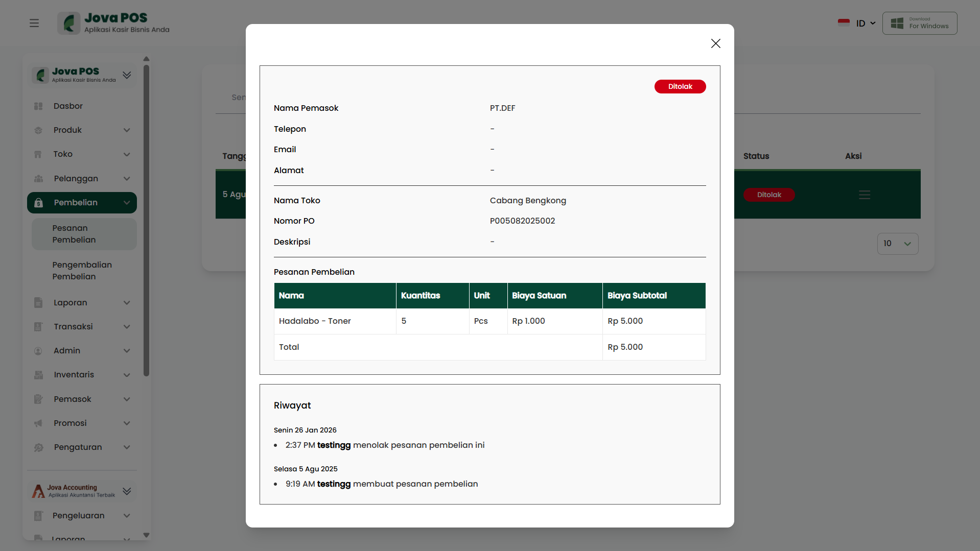Open the rows-per-page dropdown showing 10
The height and width of the screenshot is (551, 980).
[897, 244]
